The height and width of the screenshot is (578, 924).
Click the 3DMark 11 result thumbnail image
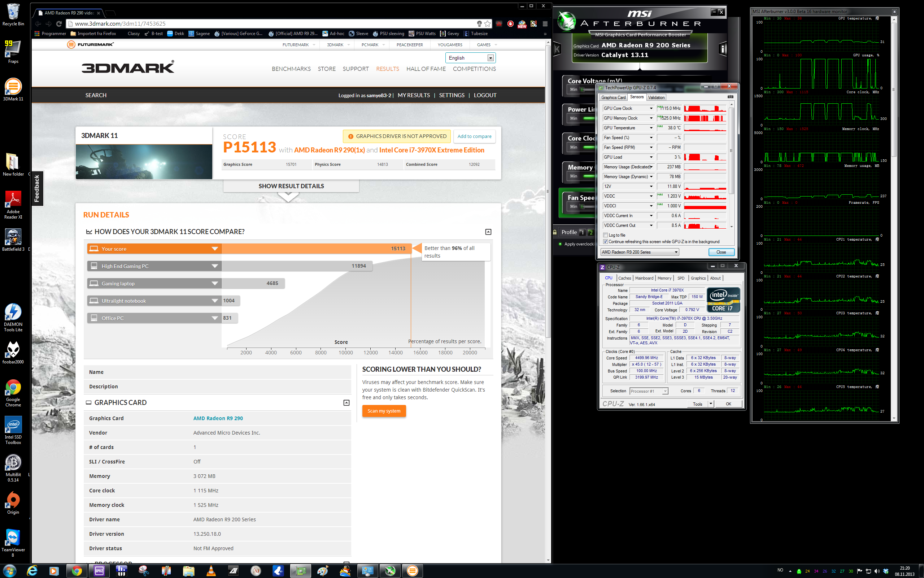pos(144,161)
